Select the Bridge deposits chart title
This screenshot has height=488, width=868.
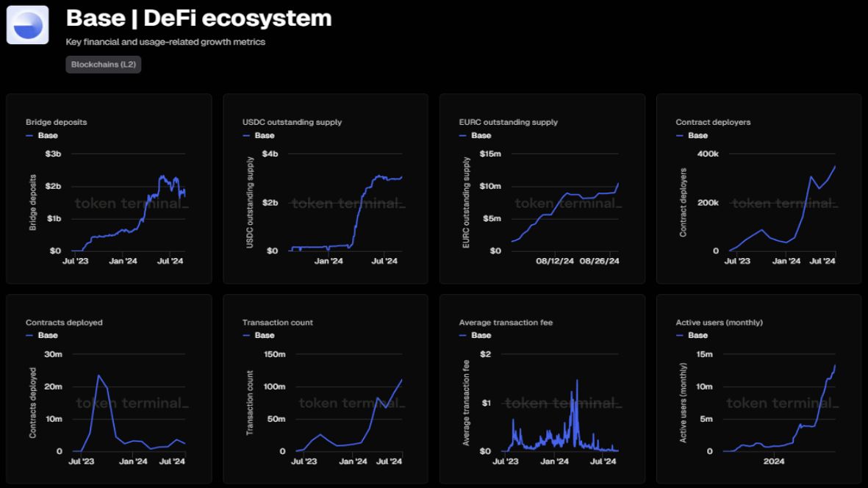coord(57,122)
